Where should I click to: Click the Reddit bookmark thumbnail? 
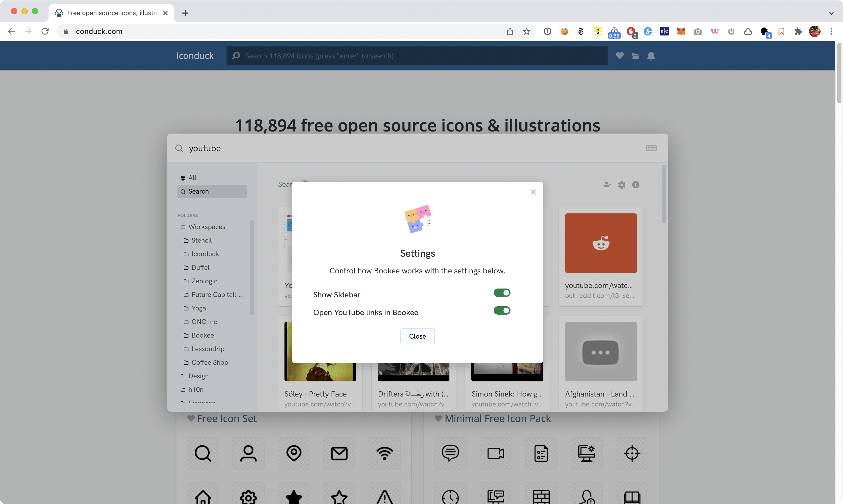(600, 243)
